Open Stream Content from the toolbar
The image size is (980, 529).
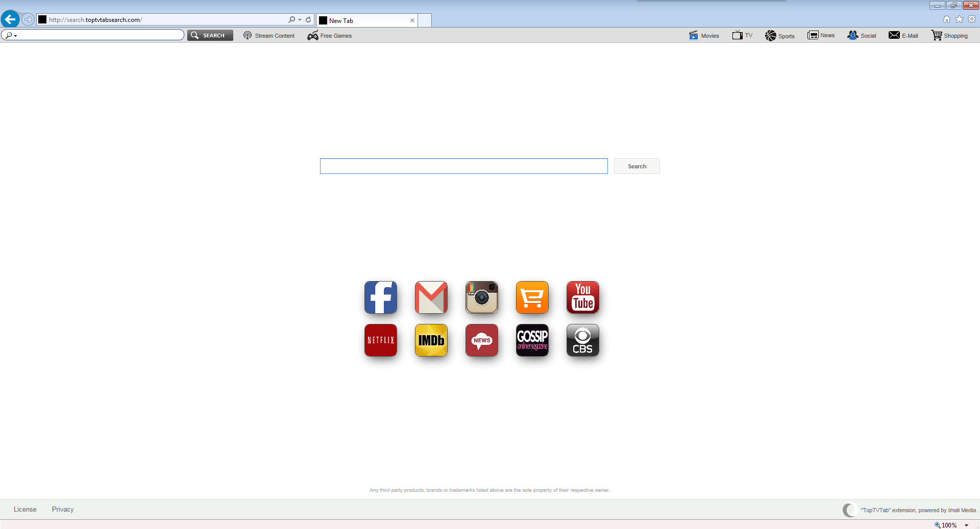[x=269, y=35]
